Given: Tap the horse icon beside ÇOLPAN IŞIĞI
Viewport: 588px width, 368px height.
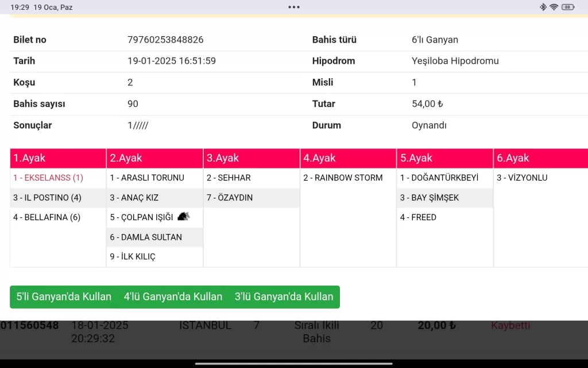Looking at the screenshot, I should [183, 217].
